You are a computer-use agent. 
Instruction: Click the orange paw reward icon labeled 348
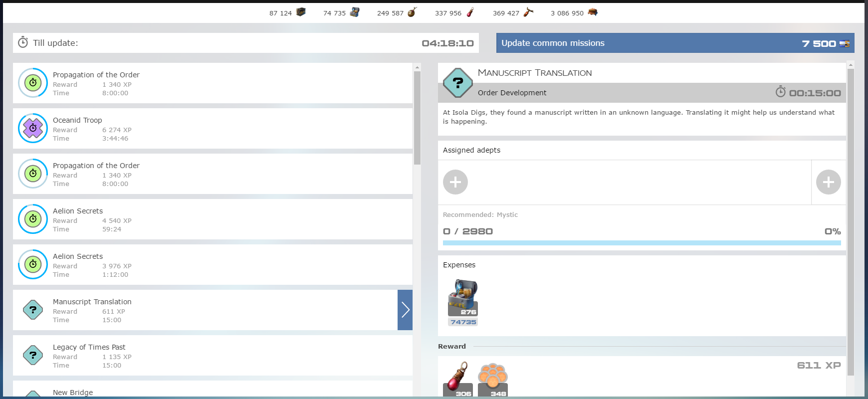pyautogui.click(x=493, y=379)
